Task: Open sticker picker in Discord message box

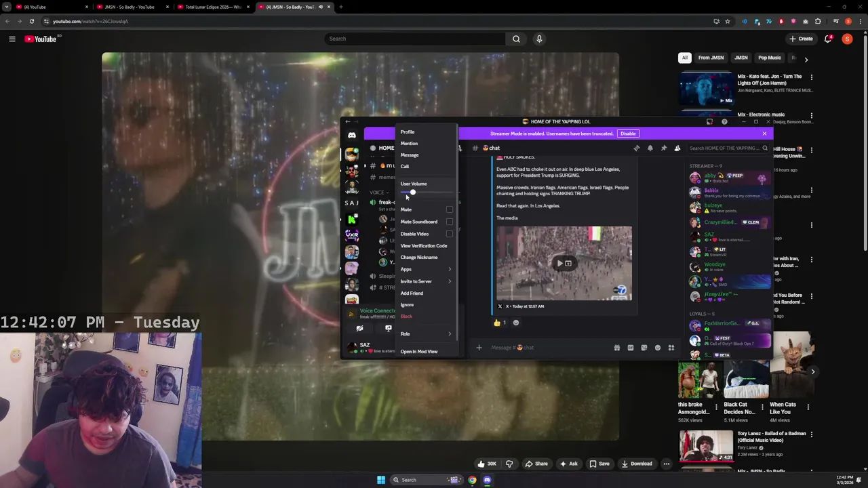Action: (644, 348)
